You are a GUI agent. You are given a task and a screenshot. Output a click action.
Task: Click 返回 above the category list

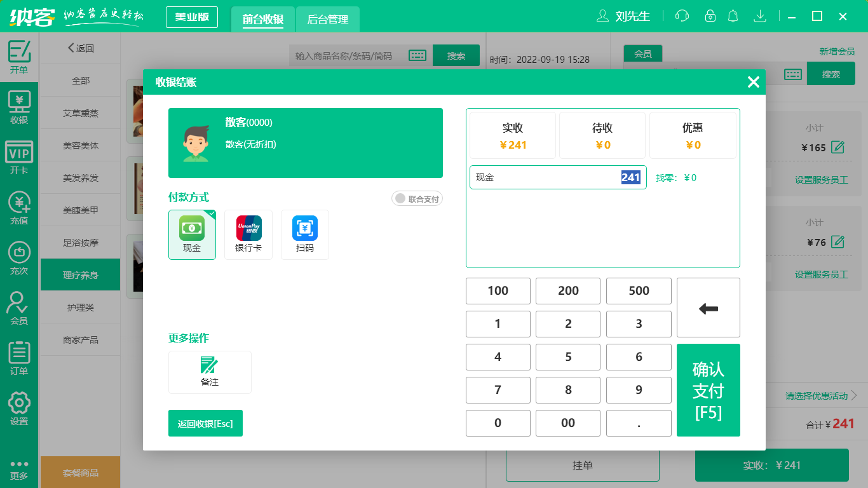[x=79, y=48]
